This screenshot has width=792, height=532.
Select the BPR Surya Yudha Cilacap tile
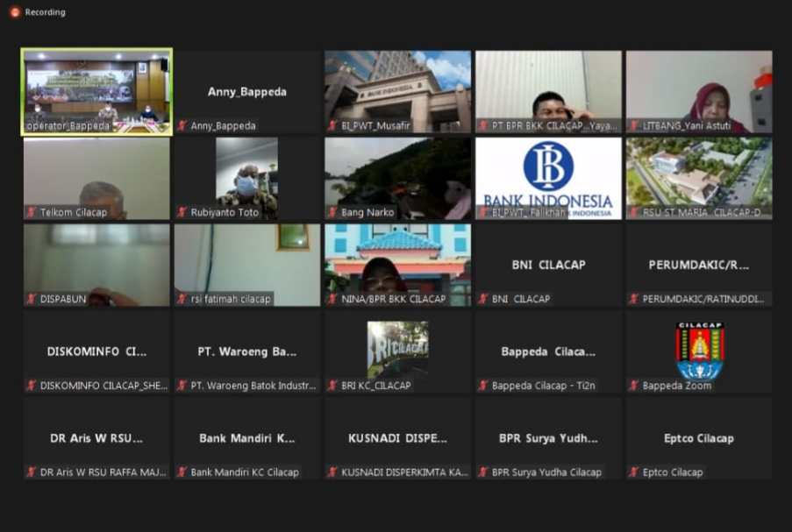(x=548, y=438)
